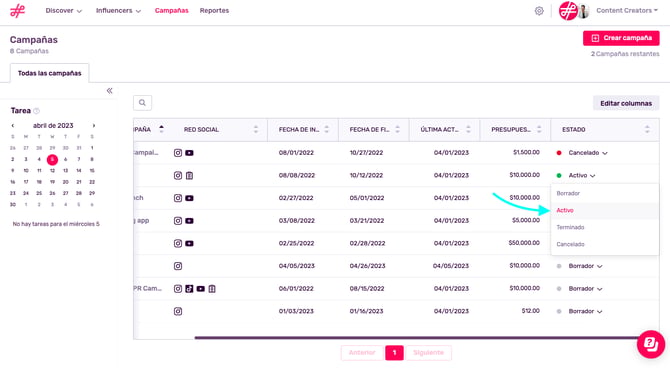Click the Tarea help question mark icon
This screenshot has height=368, width=670.
37,111
